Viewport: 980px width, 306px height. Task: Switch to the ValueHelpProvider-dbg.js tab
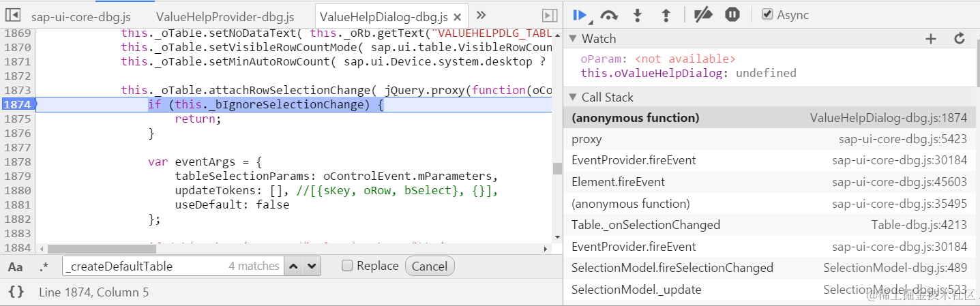point(225,16)
